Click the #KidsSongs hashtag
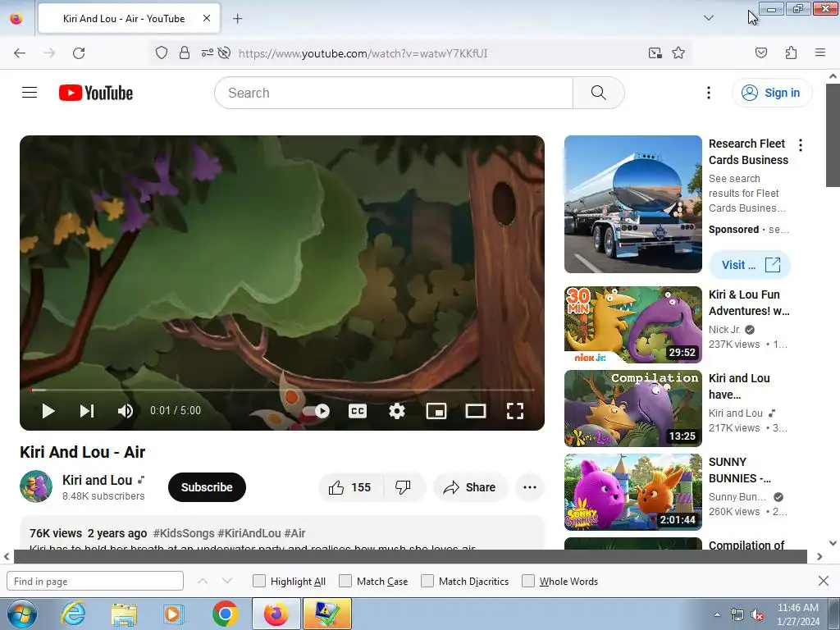Viewport: 840px width, 630px height. point(184,533)
